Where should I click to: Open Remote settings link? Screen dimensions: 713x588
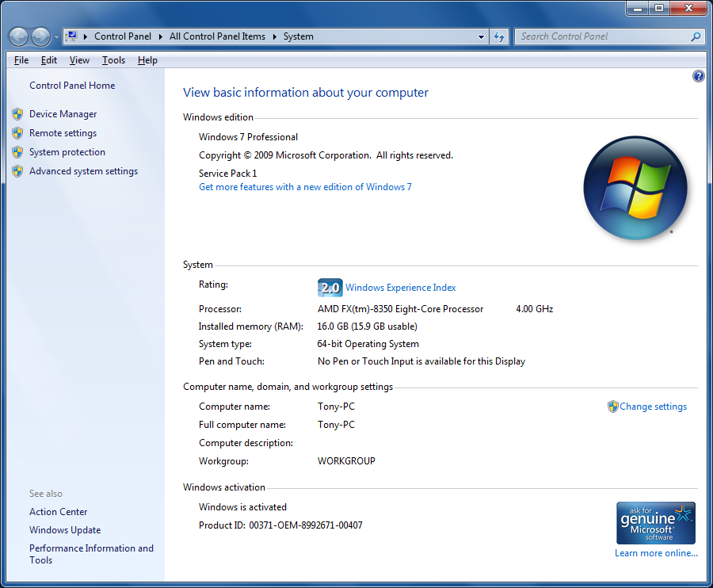coord(63,133)
